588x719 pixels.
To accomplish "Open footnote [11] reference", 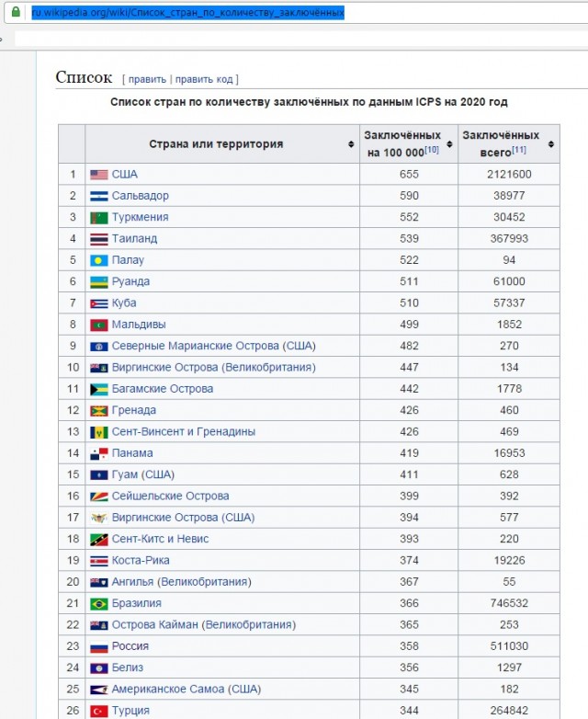I will [x=519, y=150].
